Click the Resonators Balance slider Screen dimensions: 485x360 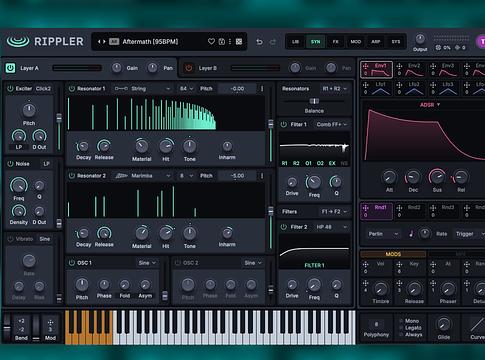[314, 101]
